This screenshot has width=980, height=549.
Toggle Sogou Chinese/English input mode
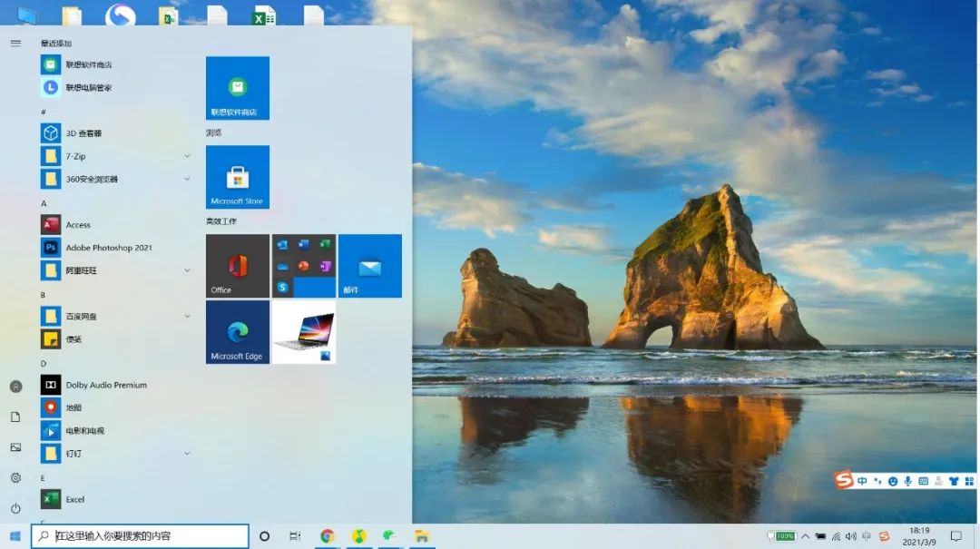tap(862, 481)
